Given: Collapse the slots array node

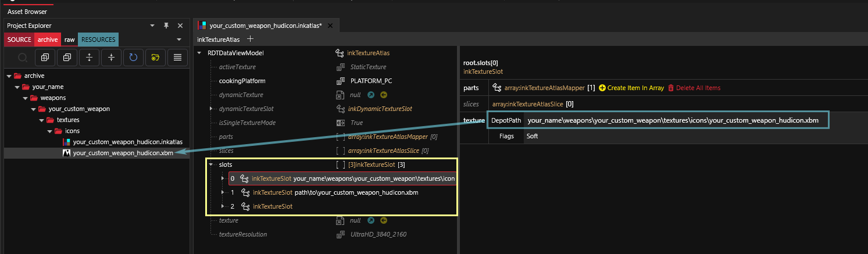Looking at the screenshot, I should (210, 164).
